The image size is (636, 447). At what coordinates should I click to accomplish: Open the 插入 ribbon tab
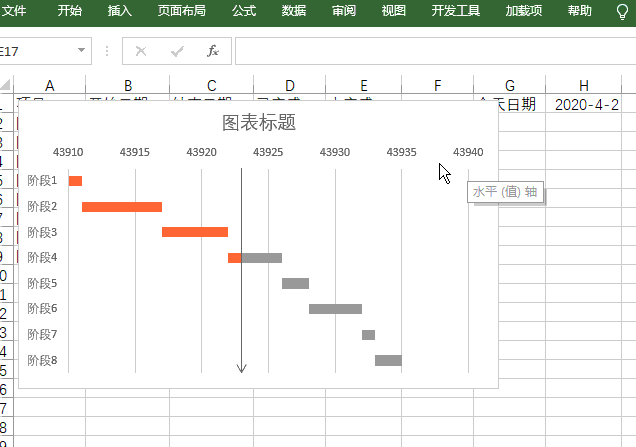[120, 11]
